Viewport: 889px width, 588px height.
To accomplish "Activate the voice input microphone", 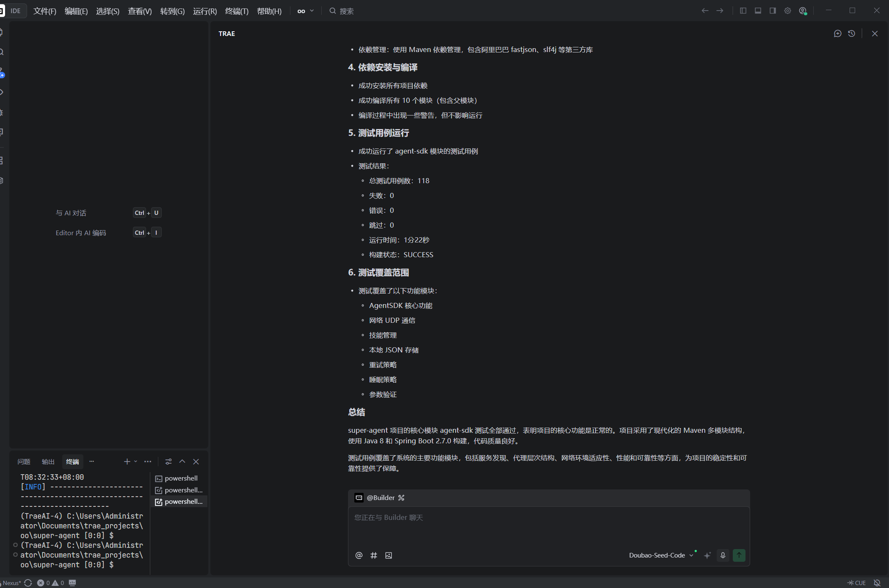I will 723,555.
